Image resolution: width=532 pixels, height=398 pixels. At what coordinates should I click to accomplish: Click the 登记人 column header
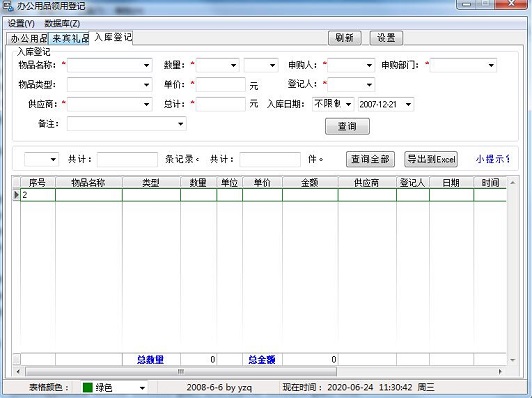pos(413,183)
